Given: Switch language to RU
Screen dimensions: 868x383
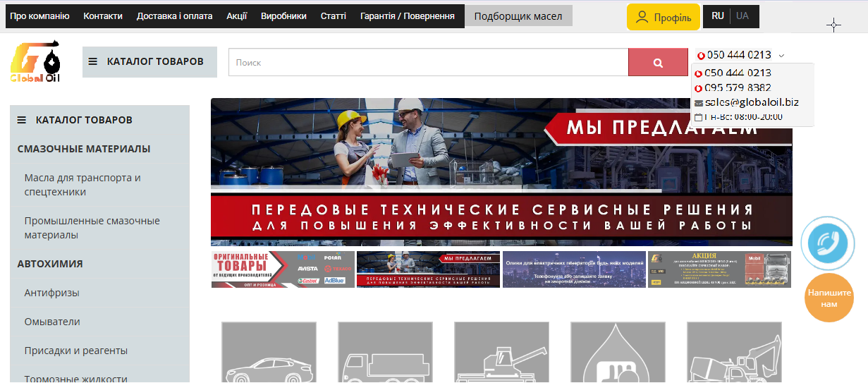Looking at the screenshot, I should pos(718,16).
